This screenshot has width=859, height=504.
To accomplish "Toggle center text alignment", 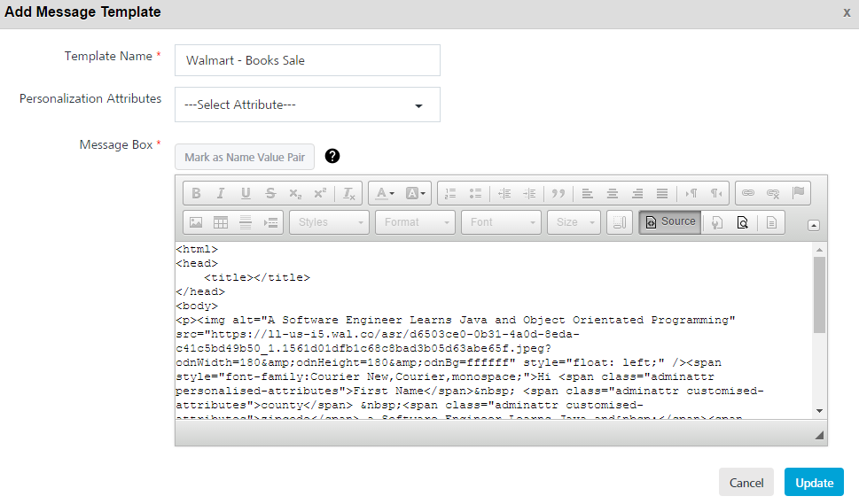I will [x=612, y=193].
